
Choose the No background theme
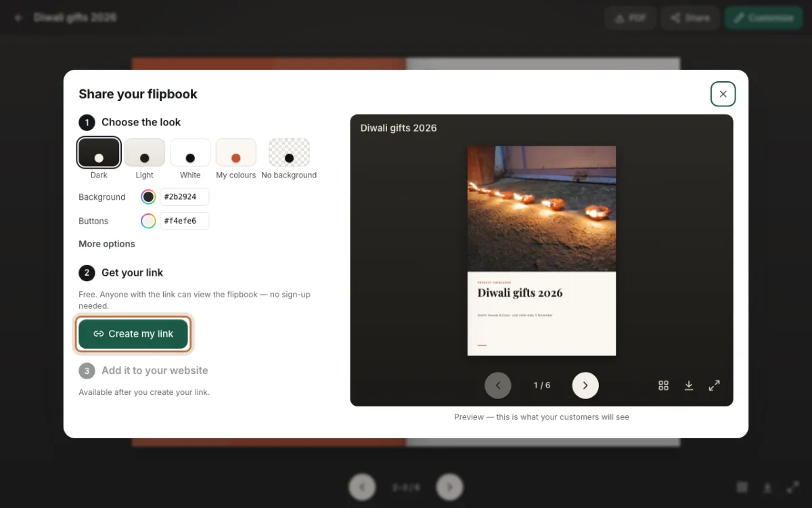(x=289, y=152)
